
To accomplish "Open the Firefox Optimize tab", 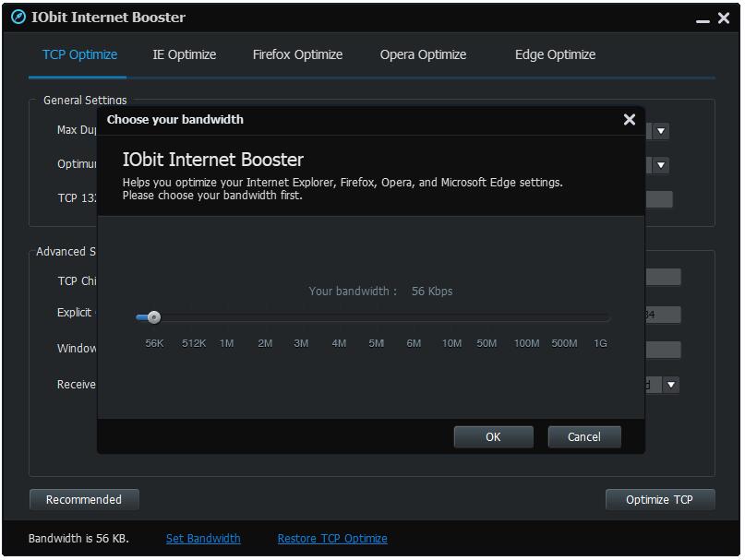I will coord(297,54).
